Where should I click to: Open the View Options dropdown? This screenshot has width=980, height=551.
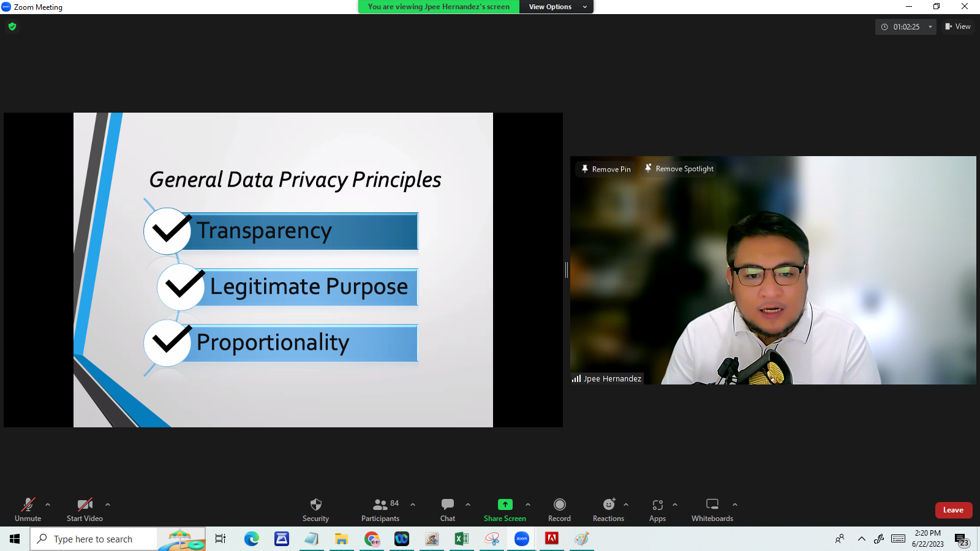(x=557, y=7)
